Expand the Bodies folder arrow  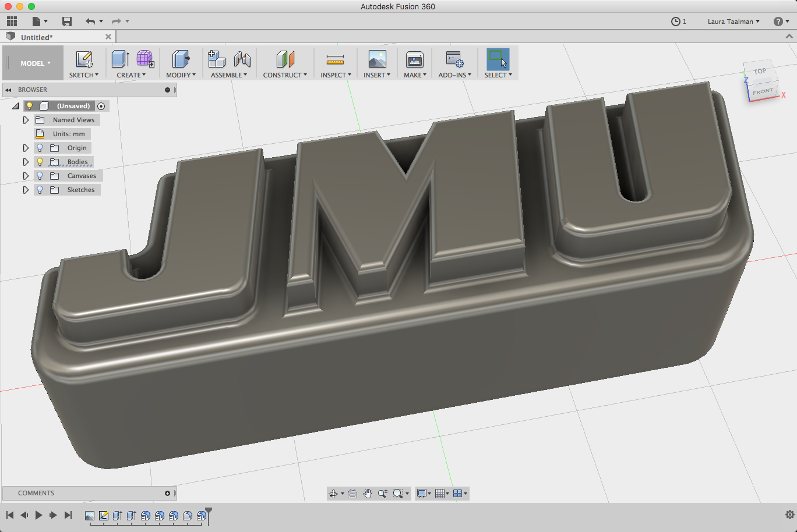tap(26, 162)
